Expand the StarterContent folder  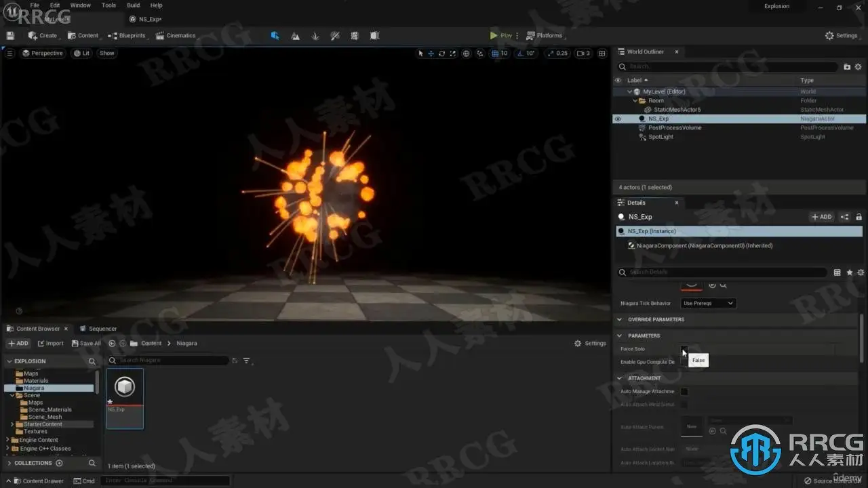click(12, 424)
